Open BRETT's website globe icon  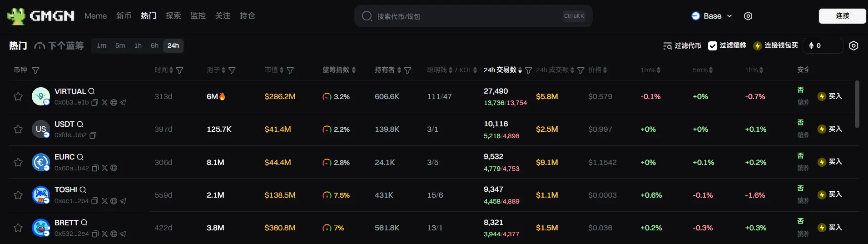click(114, 234)
